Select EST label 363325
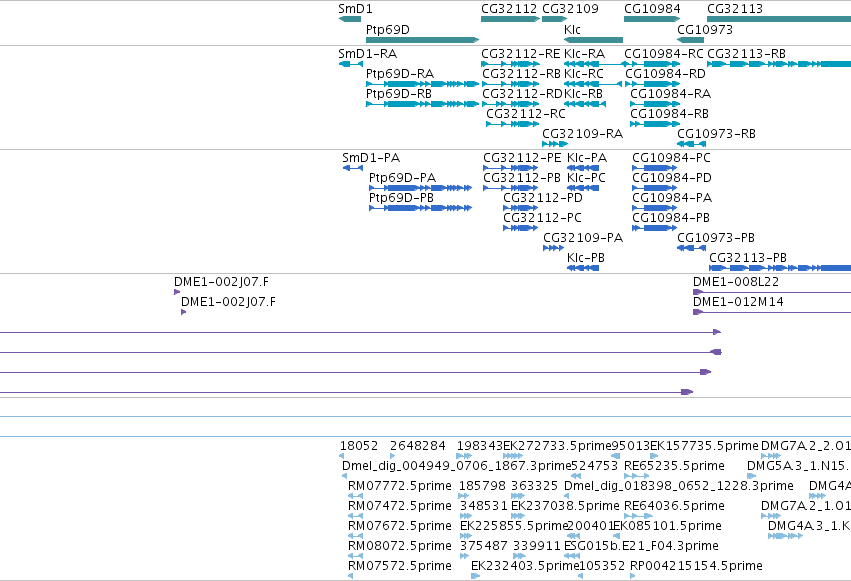The width and height of the screenshot is (851, 581). [x=534, y=486]
